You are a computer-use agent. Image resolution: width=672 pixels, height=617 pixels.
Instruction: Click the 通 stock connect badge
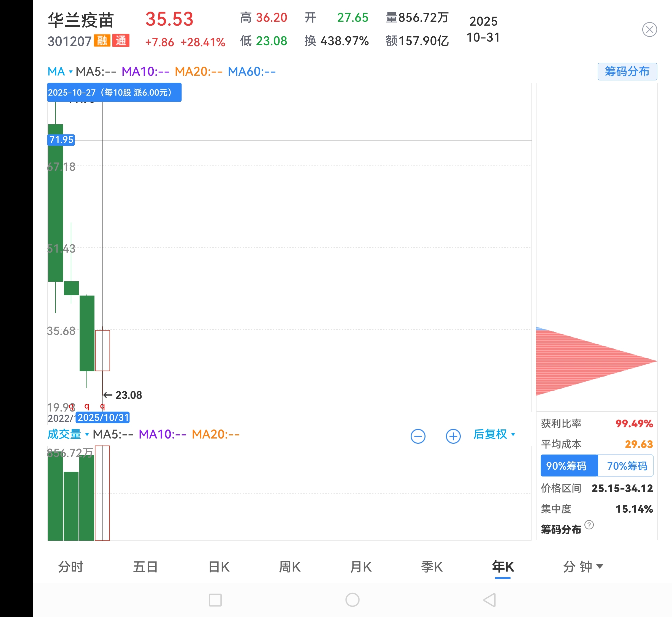121,41
